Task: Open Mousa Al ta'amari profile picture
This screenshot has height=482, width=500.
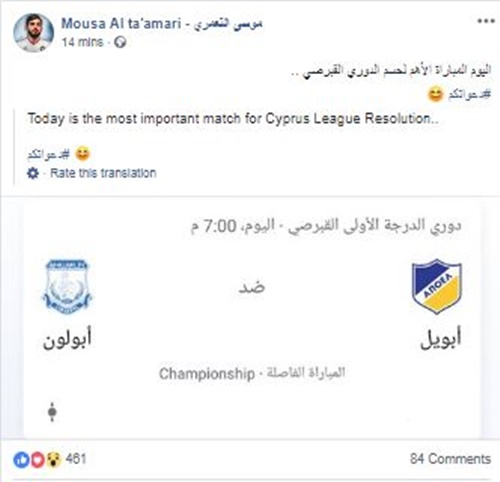Action: [33, 33]
